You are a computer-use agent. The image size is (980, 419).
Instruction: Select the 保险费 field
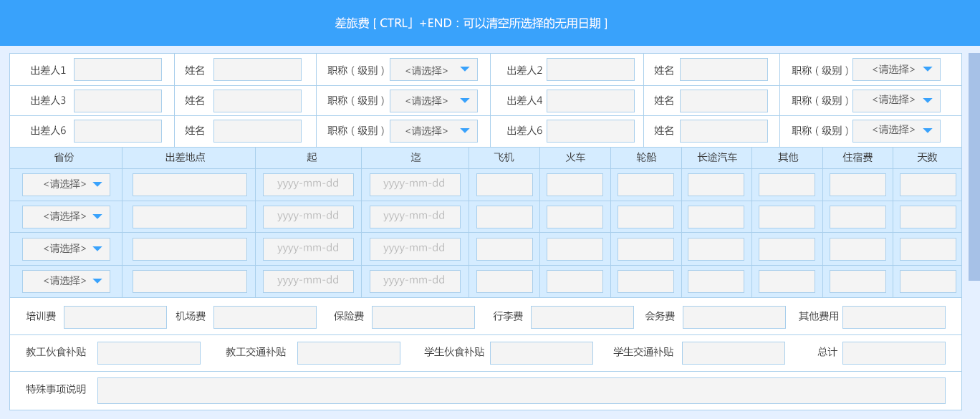click(423, 317)
